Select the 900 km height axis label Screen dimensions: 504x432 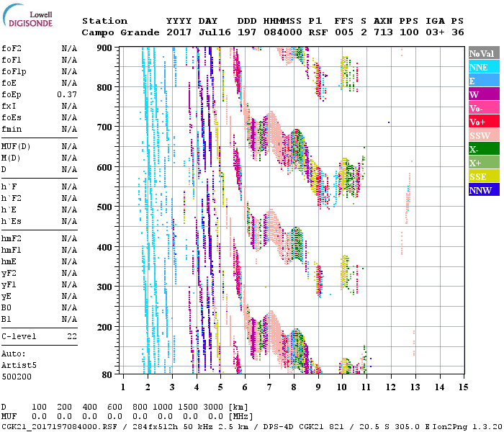(105, 48)
